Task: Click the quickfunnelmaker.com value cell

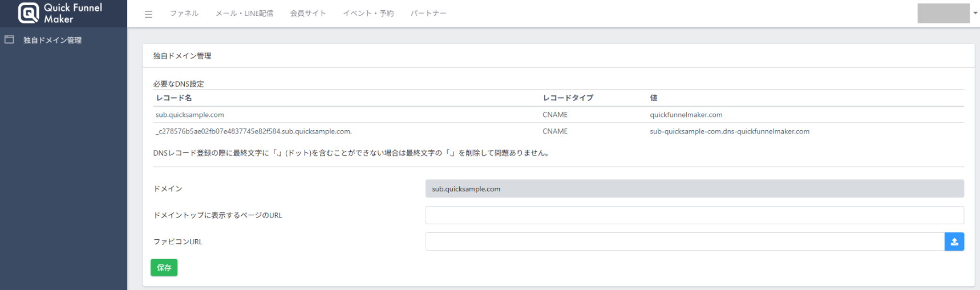Action: (x=686, y=115)
